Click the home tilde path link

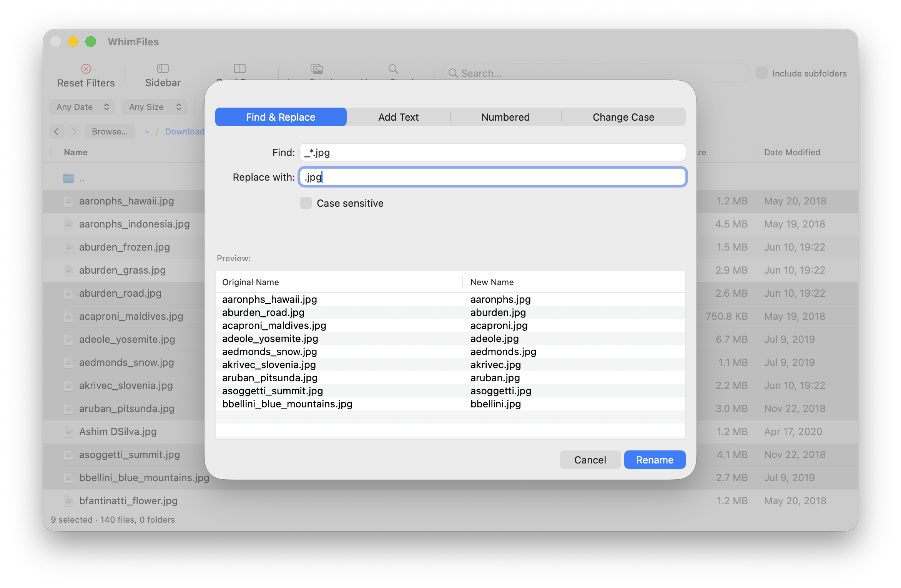[147, 132]
